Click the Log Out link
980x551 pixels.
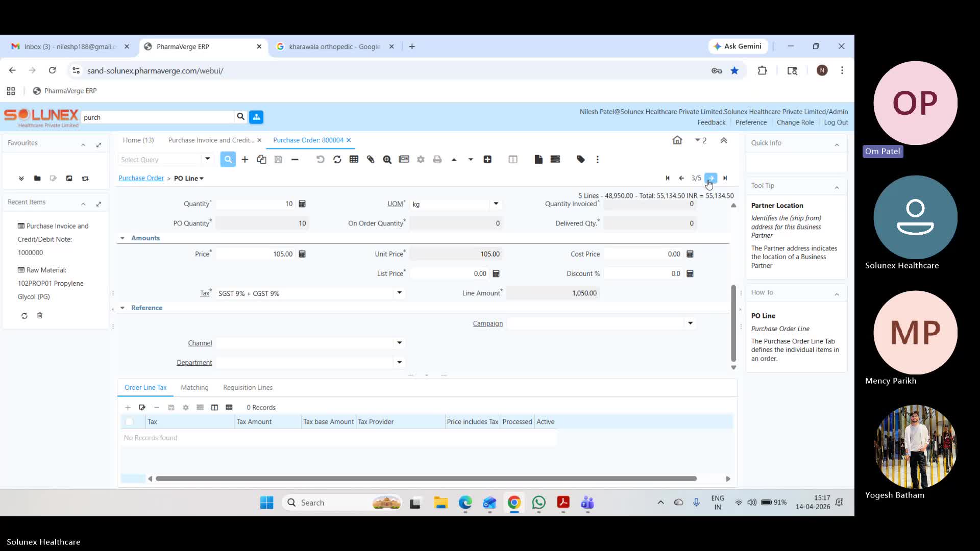click(836, 122)
